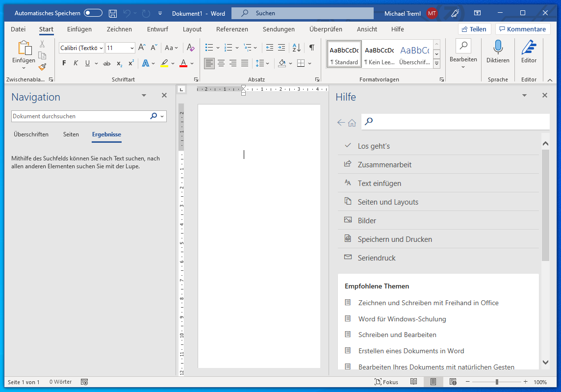Switch to Read Mode view in status bar
Image resolution: width=561 pixels, height=392 pixels.
(413, 382)
